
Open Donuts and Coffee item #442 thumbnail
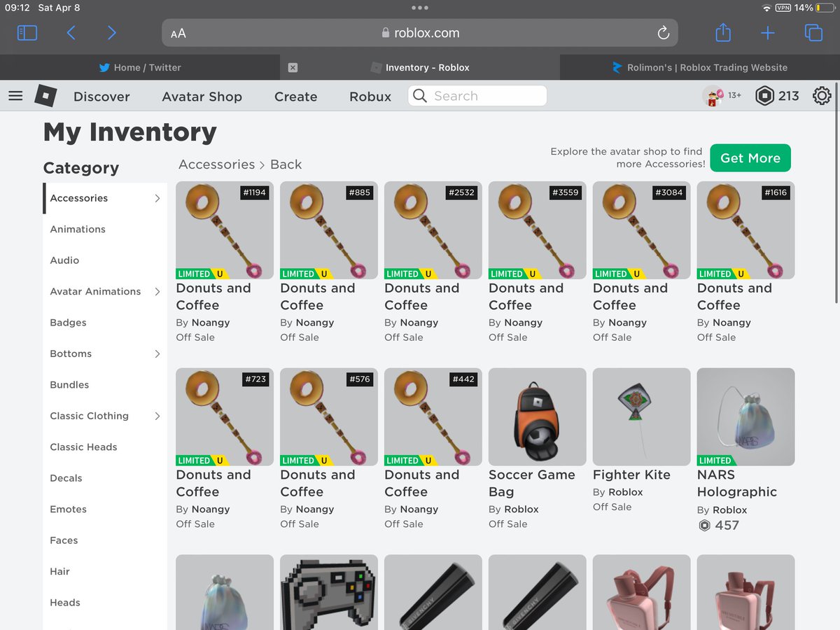pyautogui.click(x=433, y=417)
